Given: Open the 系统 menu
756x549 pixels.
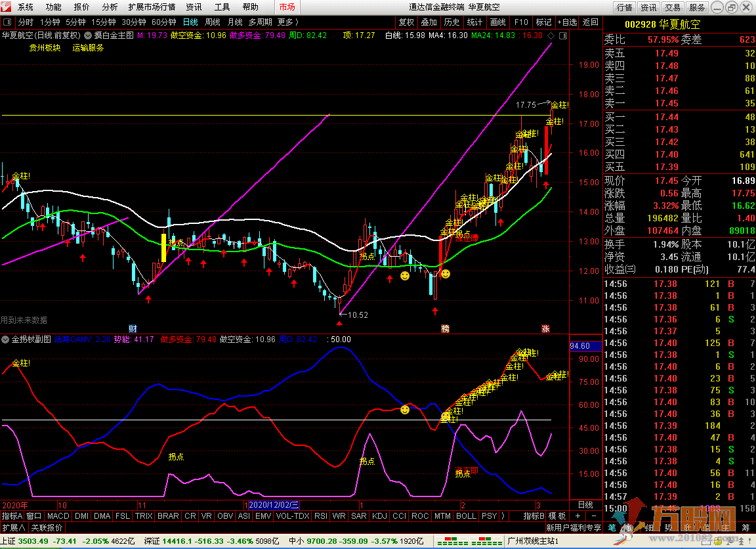Looking at the screenshot, I should tap(26, 7).
